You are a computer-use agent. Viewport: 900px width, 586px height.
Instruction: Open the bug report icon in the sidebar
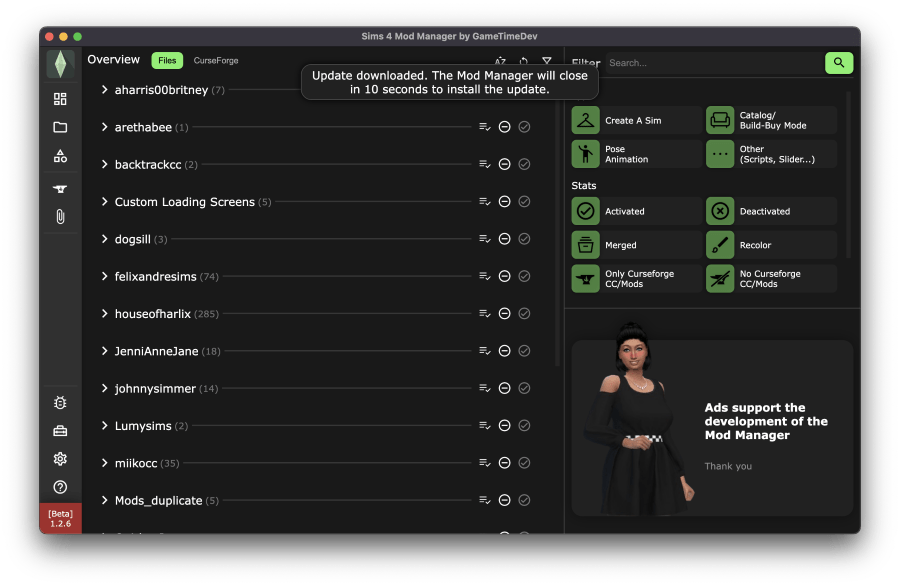click(x=60, y=403)
